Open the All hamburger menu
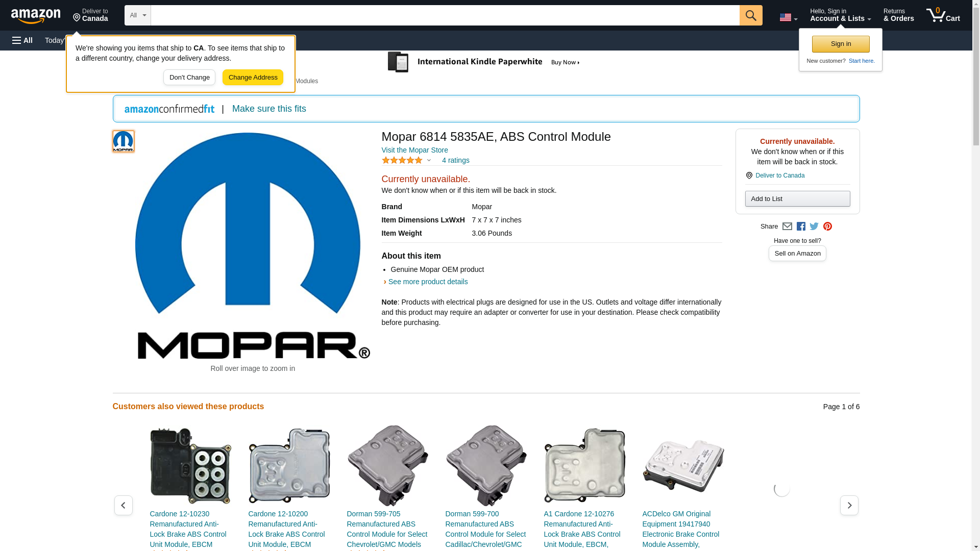 click(x=22, y=40)
